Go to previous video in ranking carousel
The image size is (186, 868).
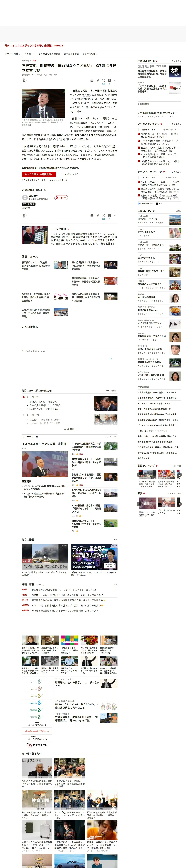click(139, 475)
